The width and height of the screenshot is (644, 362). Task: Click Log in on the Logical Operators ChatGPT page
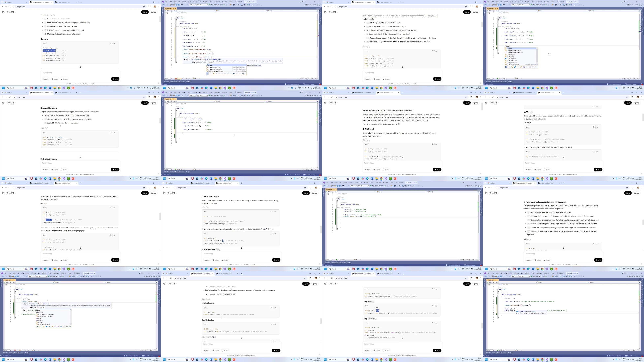click(145, 103)
